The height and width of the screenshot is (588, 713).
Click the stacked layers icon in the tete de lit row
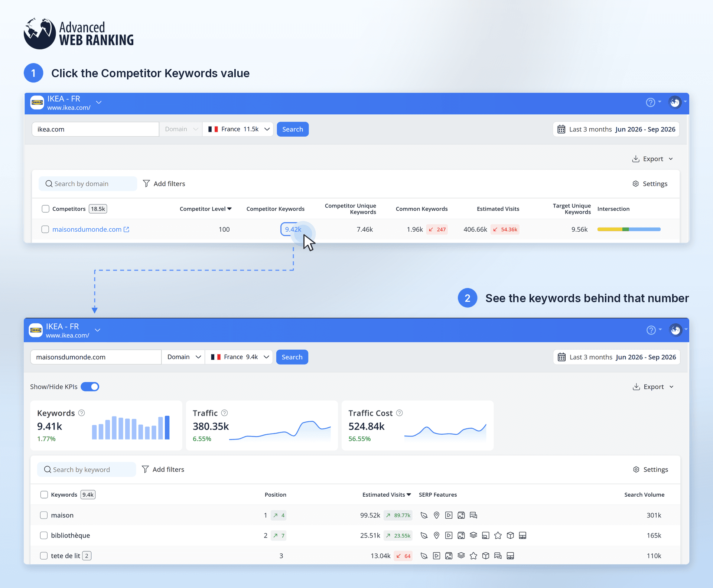(461, 556)
